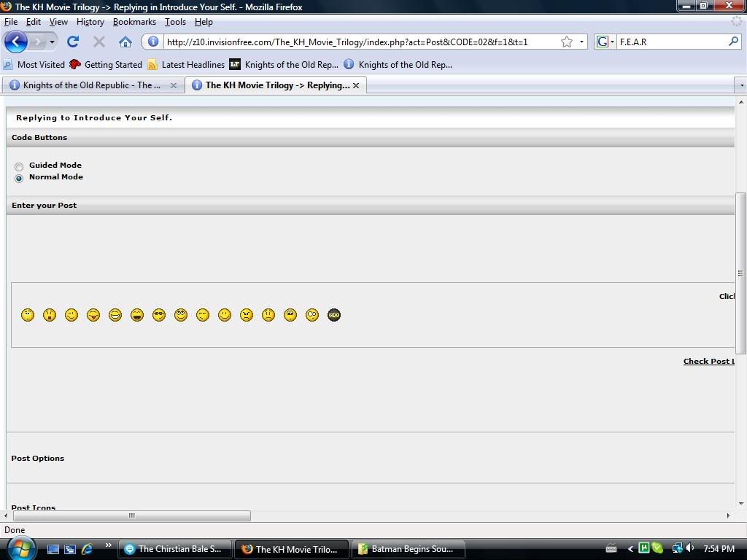Viewport: 747px width, 560px height.
Task: Click the browser back arrow button
Action: pyautogui.click(x=16, y=42)
